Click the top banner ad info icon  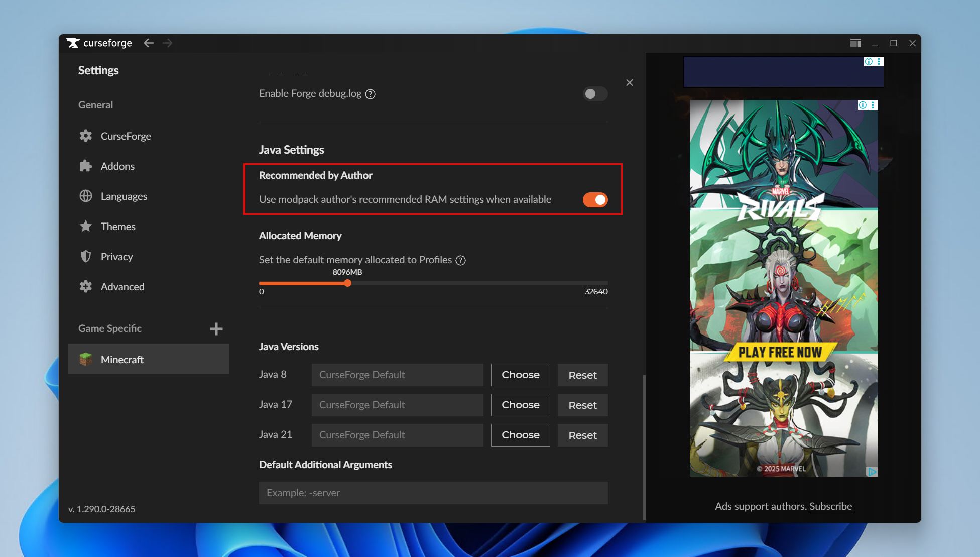[x=869, y=61]
